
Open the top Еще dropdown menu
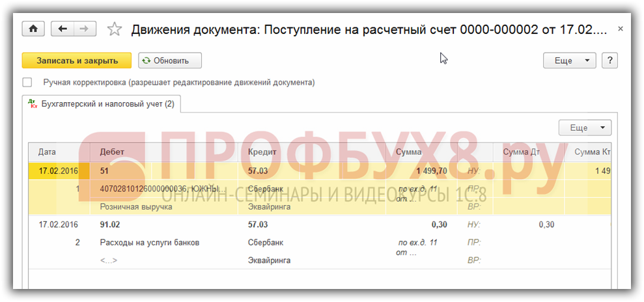(569, 61)
